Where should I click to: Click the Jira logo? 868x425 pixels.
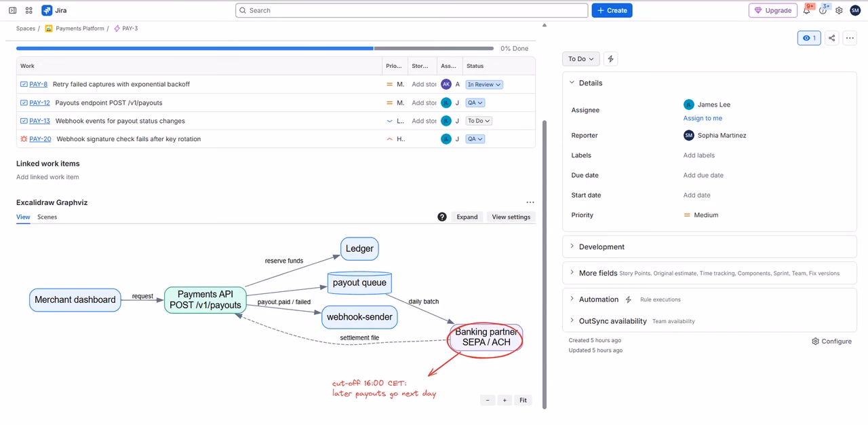click(x=54, y=10)
